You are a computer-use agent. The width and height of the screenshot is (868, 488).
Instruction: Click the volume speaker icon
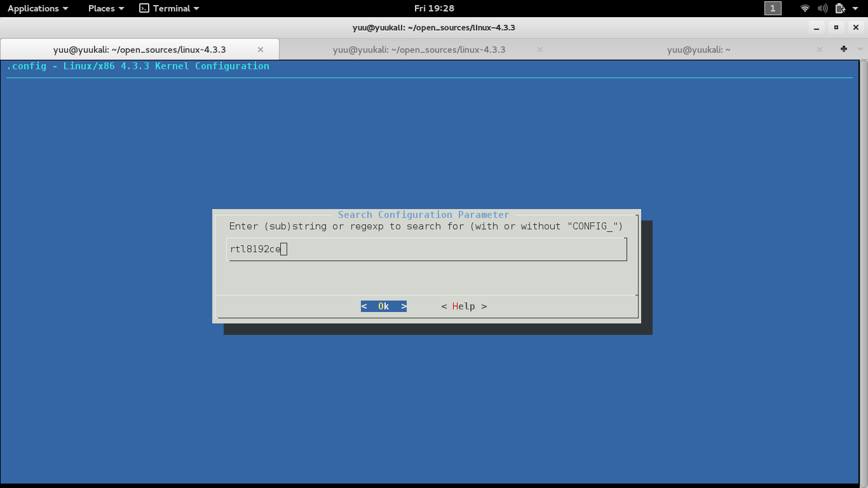tap(822, 8)
